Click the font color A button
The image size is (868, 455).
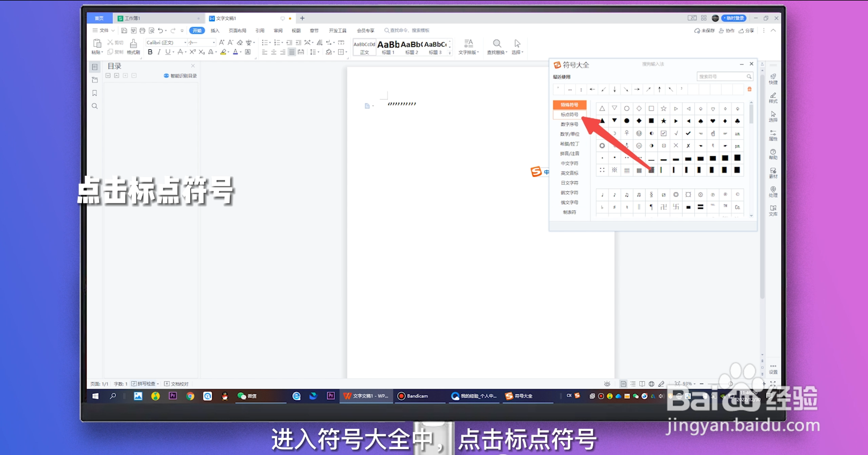pyautogui.click(x=235, y=52)
